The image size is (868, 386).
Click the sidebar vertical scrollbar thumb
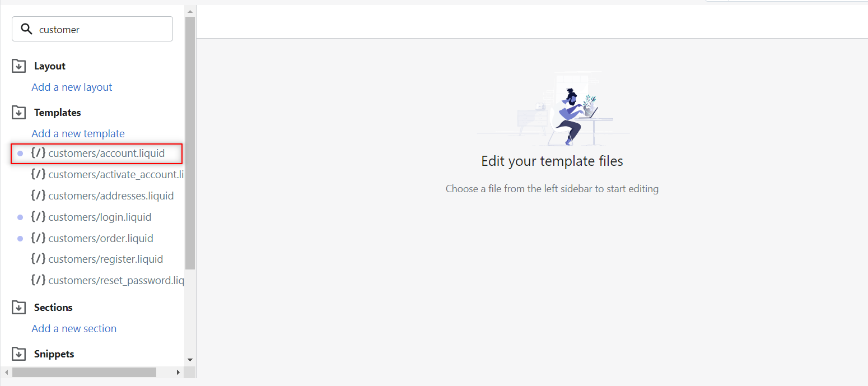point(190,143)
